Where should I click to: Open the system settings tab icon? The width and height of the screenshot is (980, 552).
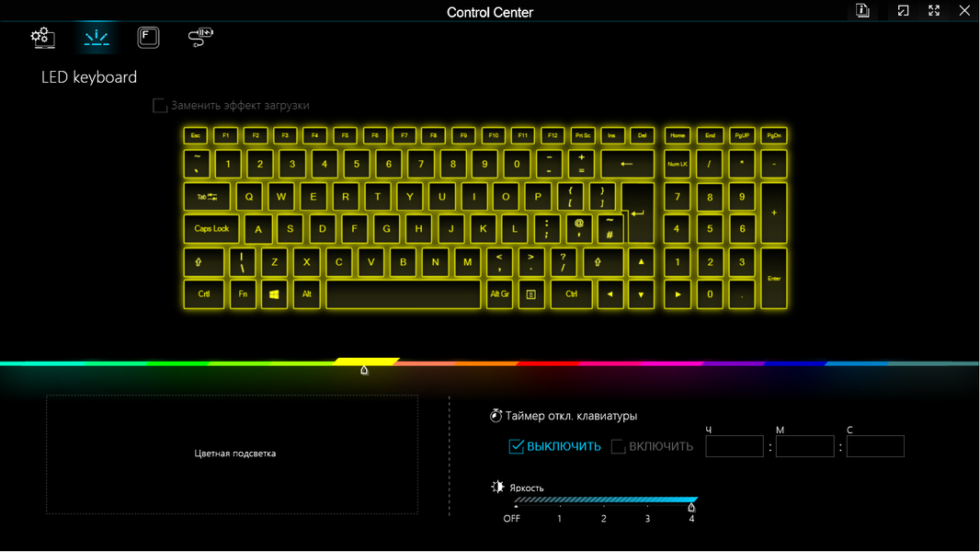pyautogui.click(x=42, y=38)
